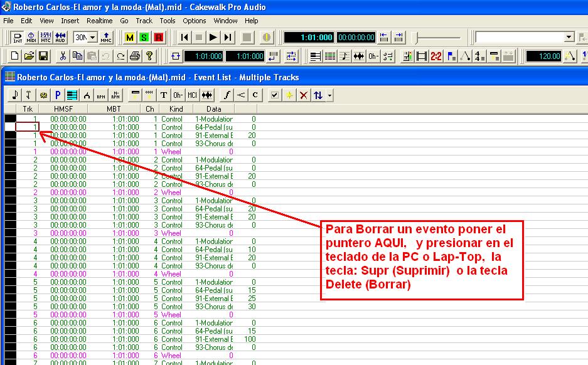Open the Markers view flag icon
The width and height of the screenshot is (588, 365).
[451, 56]
